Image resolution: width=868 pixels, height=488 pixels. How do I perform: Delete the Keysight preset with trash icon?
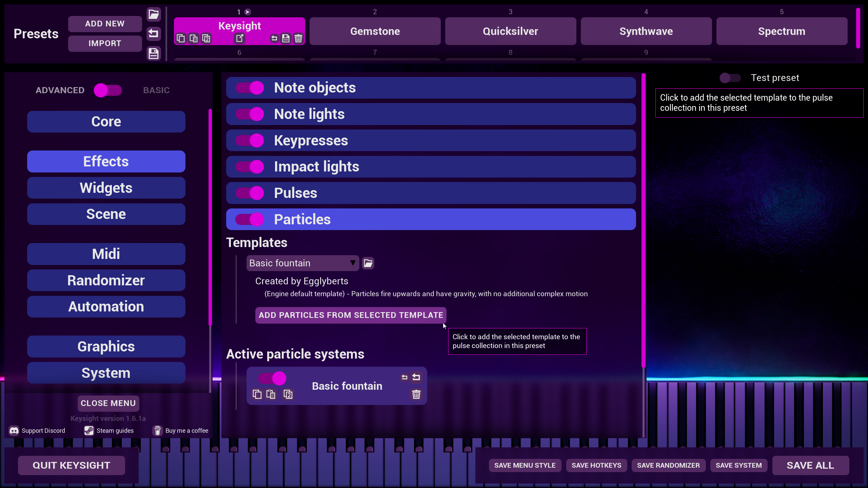click(x=298, y=38)
